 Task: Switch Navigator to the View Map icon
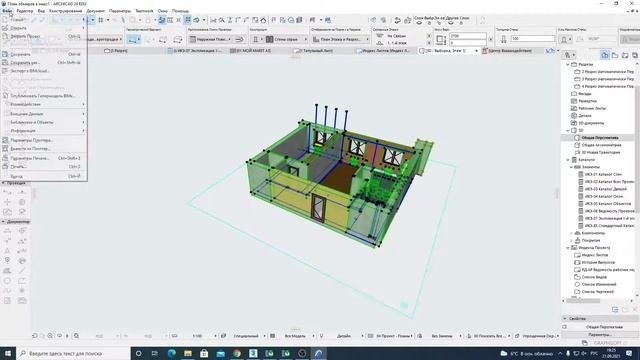click(x=615, y=55)
